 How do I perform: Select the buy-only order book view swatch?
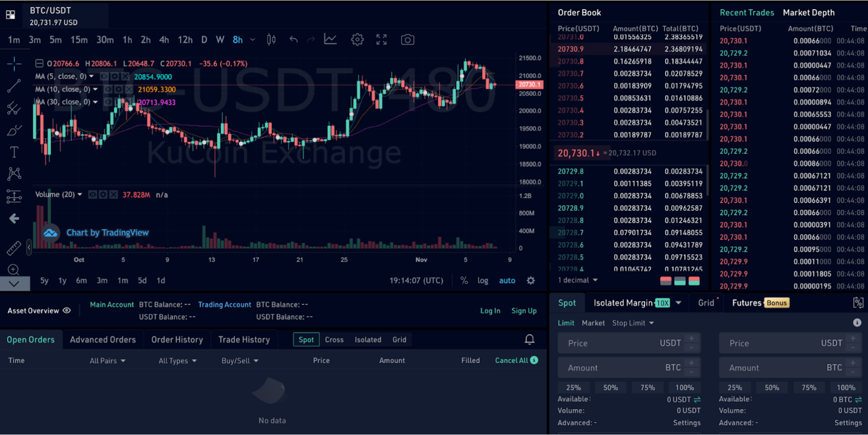(679, 280)
